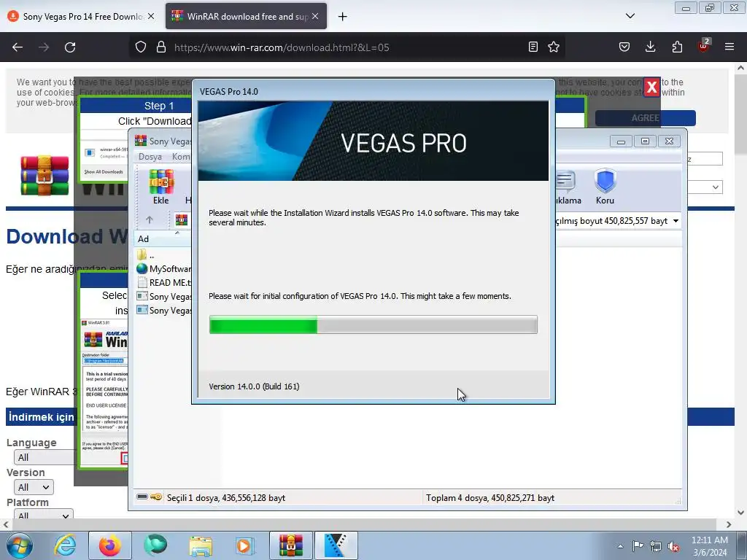Open the webpage dropdown at right edge
The height and width of the screenshot is (560, 747).
point(705,187)
